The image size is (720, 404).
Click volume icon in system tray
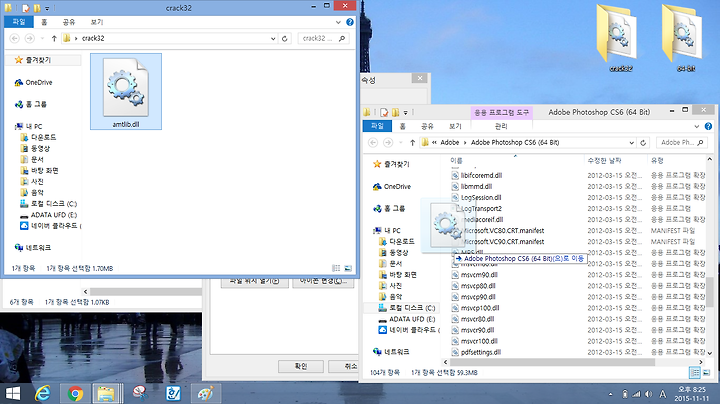click(648, 394)
